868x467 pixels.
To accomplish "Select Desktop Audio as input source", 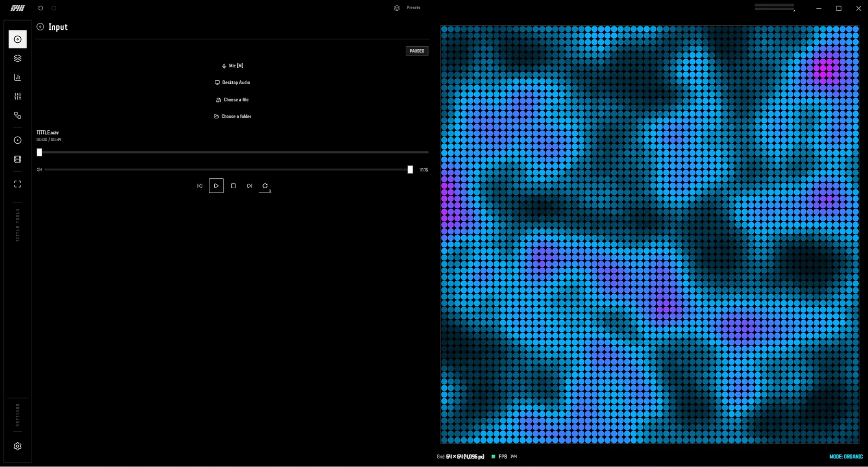I will coord(232,82).
